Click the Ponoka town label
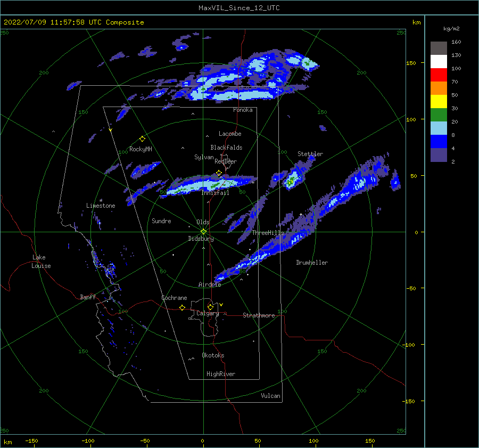This screenshot has width=479, height=448. [243, 110]
